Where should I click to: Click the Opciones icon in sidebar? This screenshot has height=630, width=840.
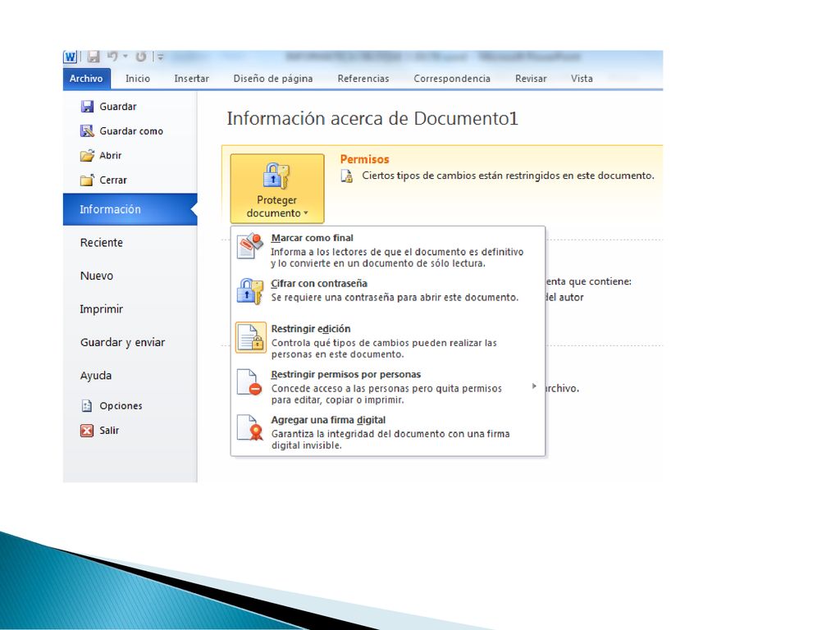(87, 405)
